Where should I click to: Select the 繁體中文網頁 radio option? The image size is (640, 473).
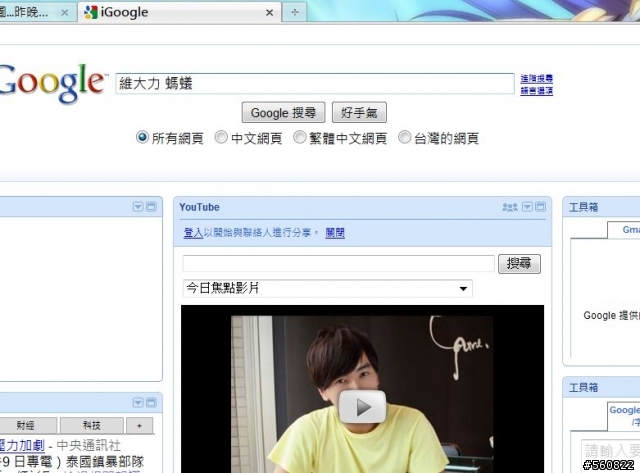(x=300, y=138)
